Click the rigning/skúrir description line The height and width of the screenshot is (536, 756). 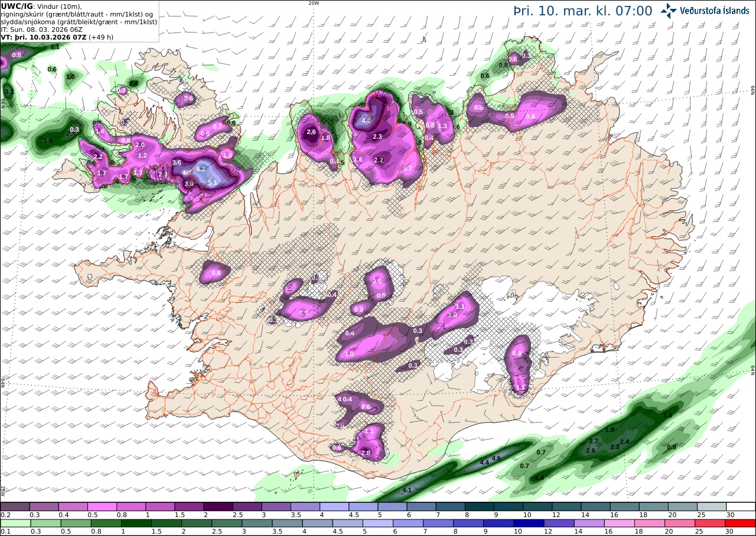pos(77,14)
